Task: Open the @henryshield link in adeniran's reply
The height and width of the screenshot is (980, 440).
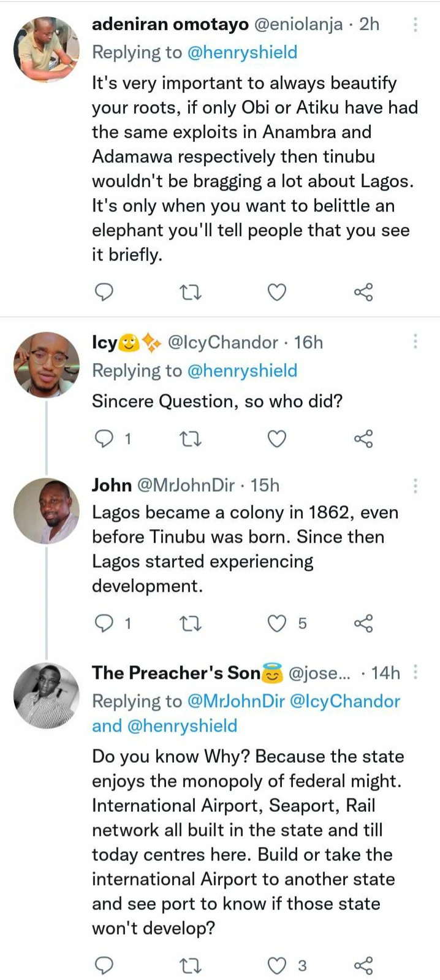Action: tap(242, 52)
